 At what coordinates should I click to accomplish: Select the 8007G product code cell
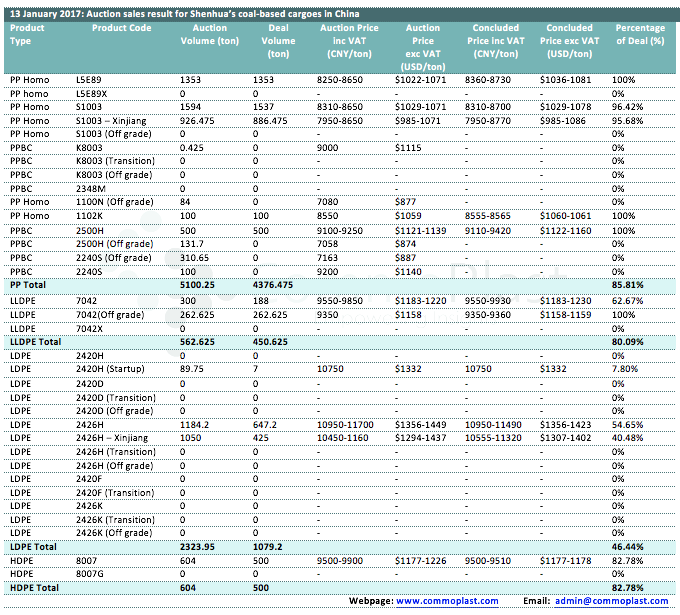[92, 575]
